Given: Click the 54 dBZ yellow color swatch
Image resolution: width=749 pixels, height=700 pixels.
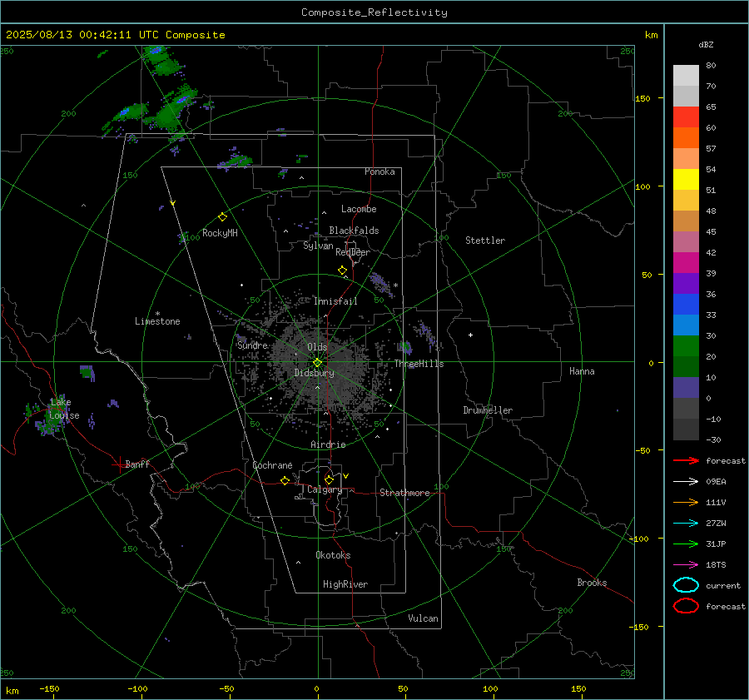Looking at the screenshot, I should (x=686, y=180).
